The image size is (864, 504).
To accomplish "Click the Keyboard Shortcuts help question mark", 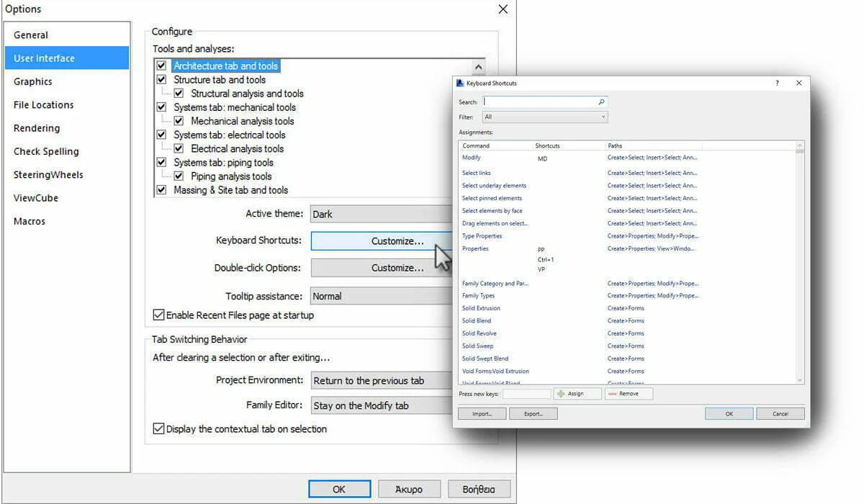I will pos(777,84).
